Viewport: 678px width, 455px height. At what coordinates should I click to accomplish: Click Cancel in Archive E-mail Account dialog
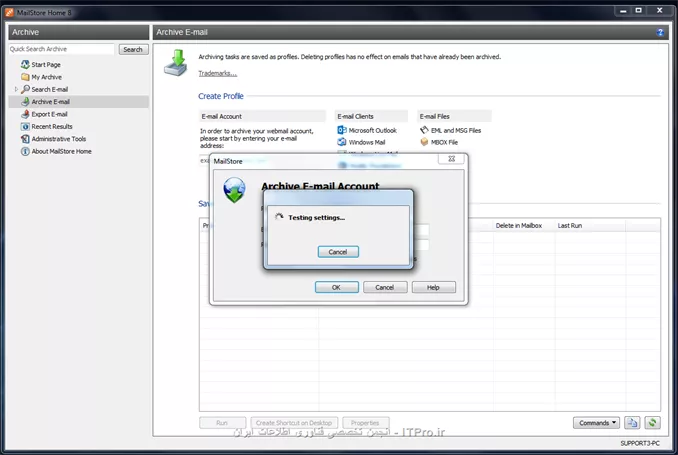tap(385, 287)
